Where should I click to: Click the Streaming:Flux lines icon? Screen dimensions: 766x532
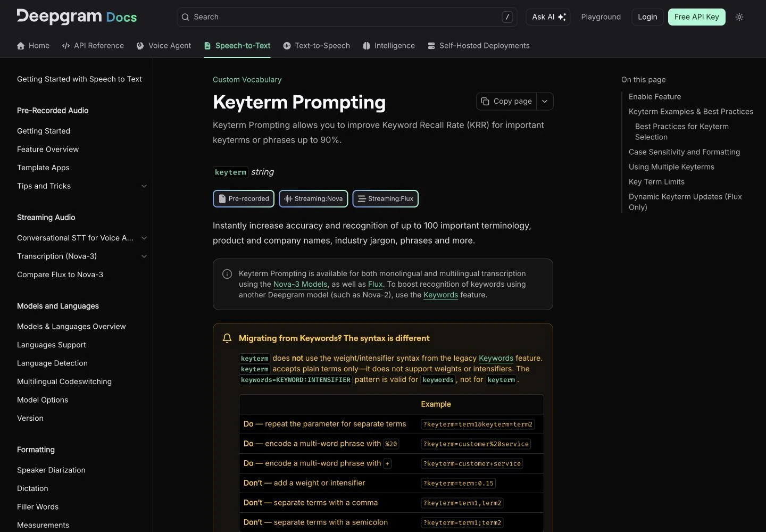coord(362,198)
